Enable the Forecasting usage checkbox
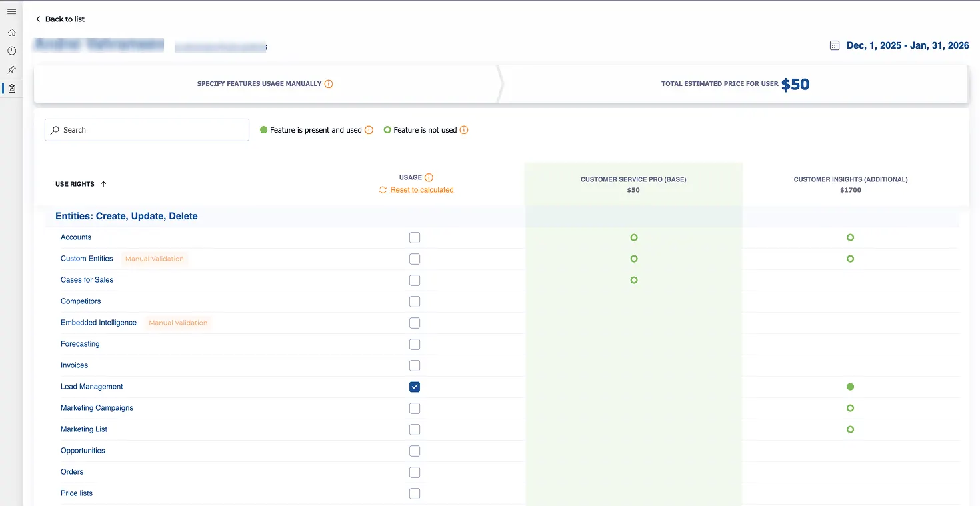Screen dimensions: 980x506 [x=415, y=344]
